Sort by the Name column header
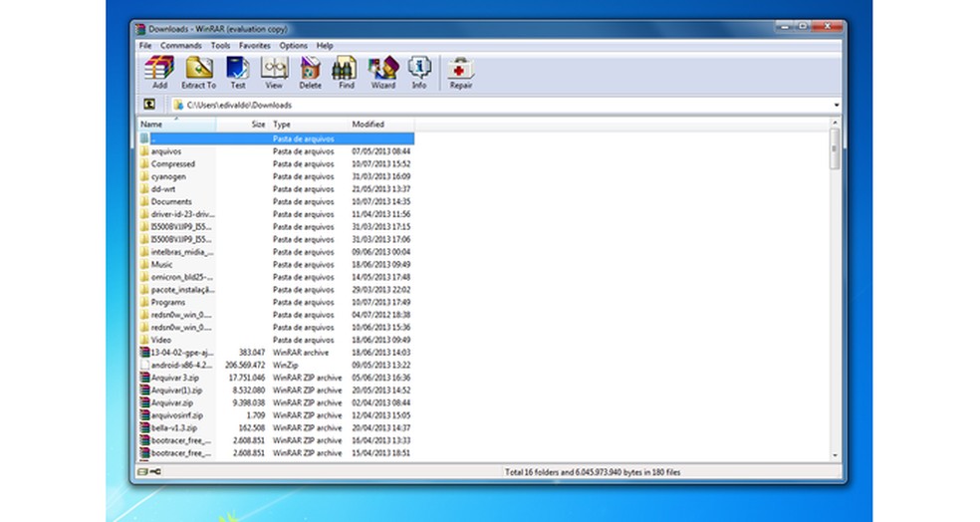 tap(177, 125)
